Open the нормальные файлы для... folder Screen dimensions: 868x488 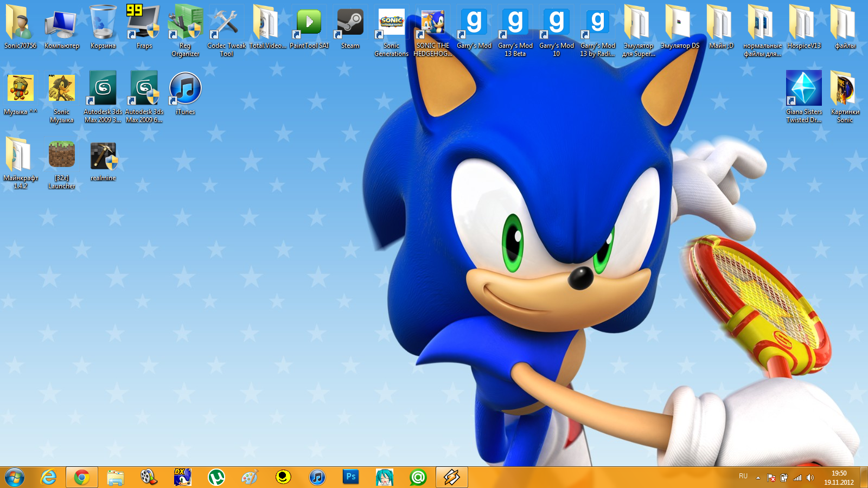coord(763,30)
